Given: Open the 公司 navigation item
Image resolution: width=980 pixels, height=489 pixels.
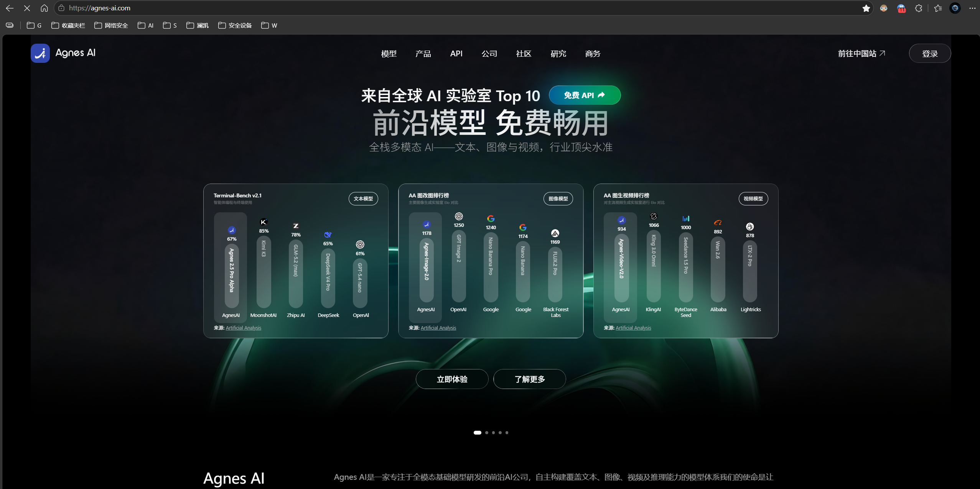Looking at the screenshot, I should tap(489, 54).
